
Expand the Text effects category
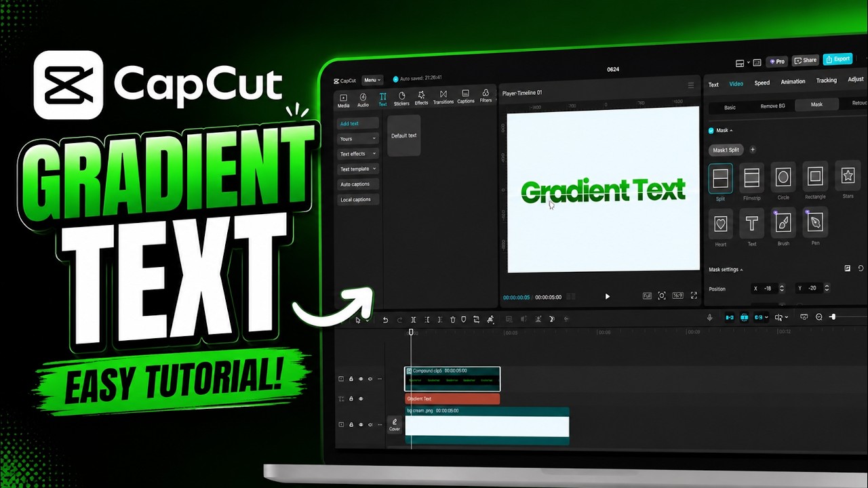coord(358,154)
